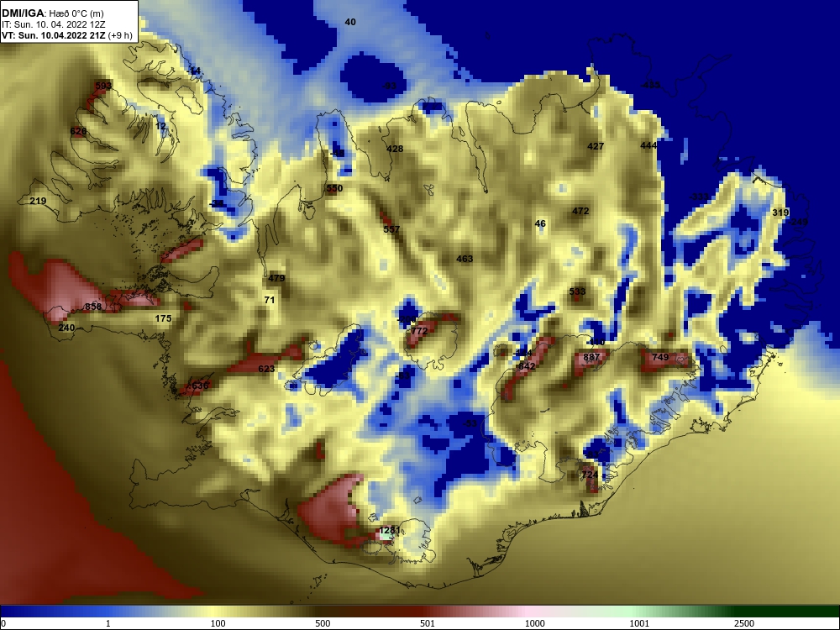
Task: Click the map value 636
Action: (200, 386)
